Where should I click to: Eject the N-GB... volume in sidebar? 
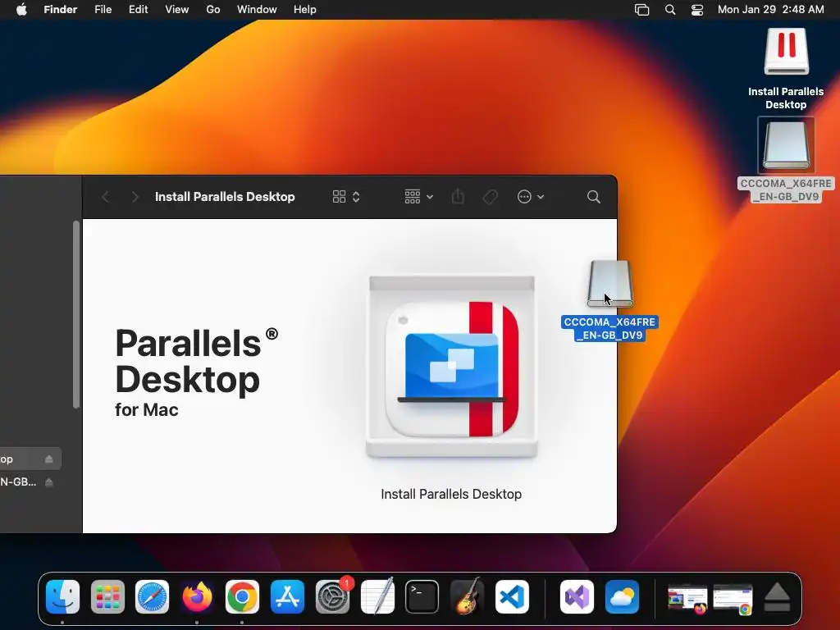(x=48, y=482)
